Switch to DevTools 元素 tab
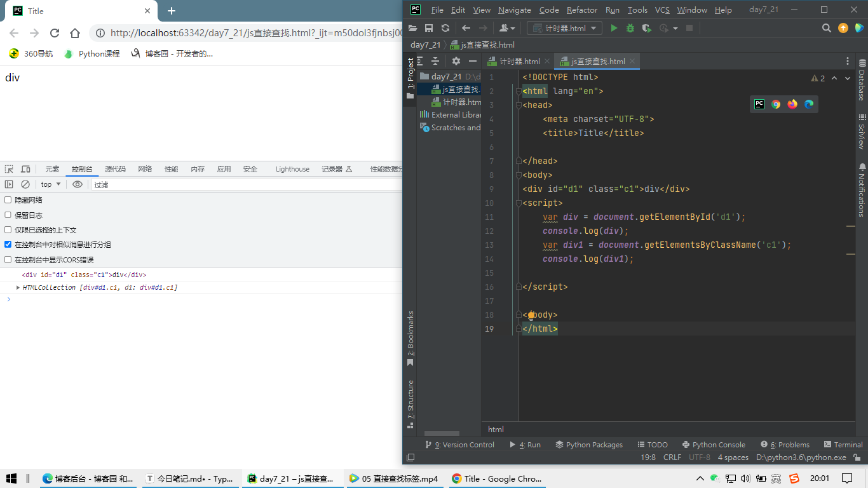This screenshot has width=868, height=488. click(x=52, y=169)
